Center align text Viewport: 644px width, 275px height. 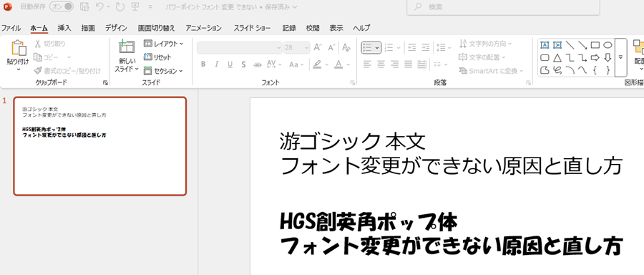(381, 64)
